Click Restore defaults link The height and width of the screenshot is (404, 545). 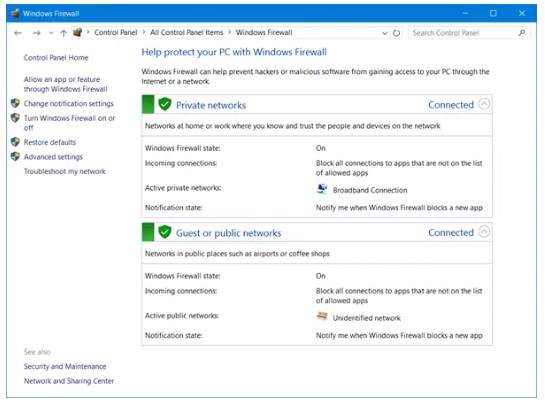coord(50,142)
